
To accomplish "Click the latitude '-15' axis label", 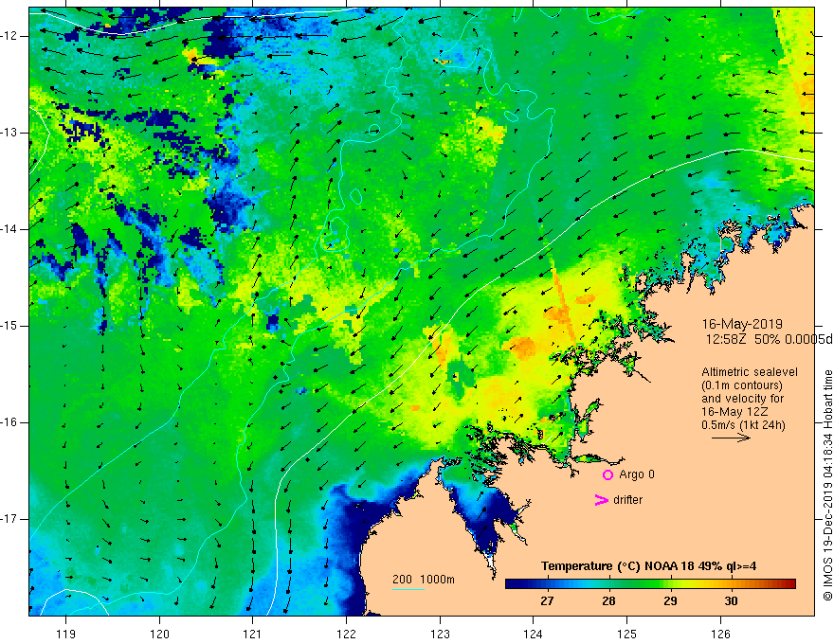I will point(9,326).
